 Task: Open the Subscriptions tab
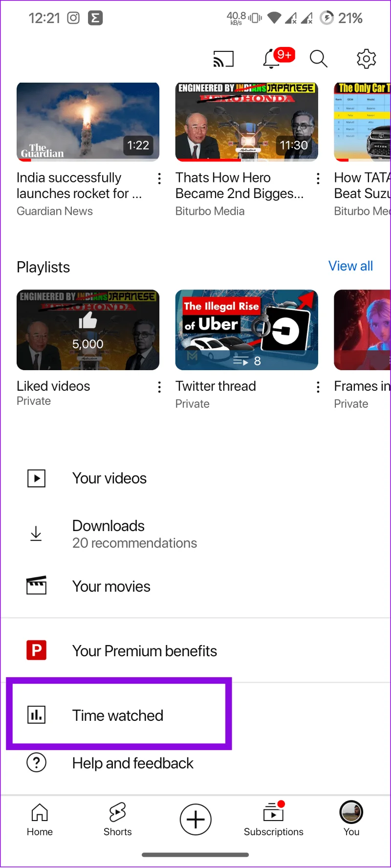(273, 820)
